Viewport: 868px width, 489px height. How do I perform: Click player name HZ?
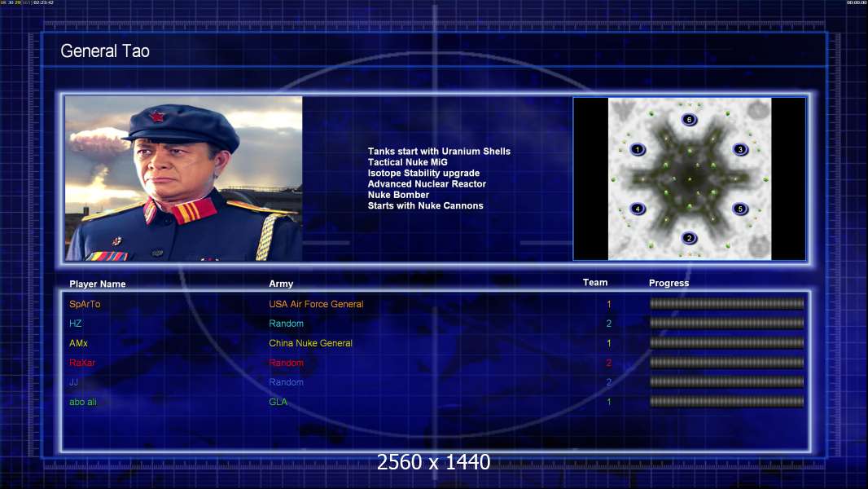pyautogui.click(x=75, y=324)
